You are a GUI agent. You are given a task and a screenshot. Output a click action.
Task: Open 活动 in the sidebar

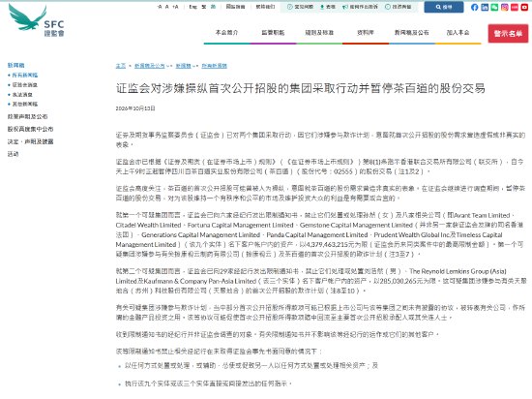point(13,154)
